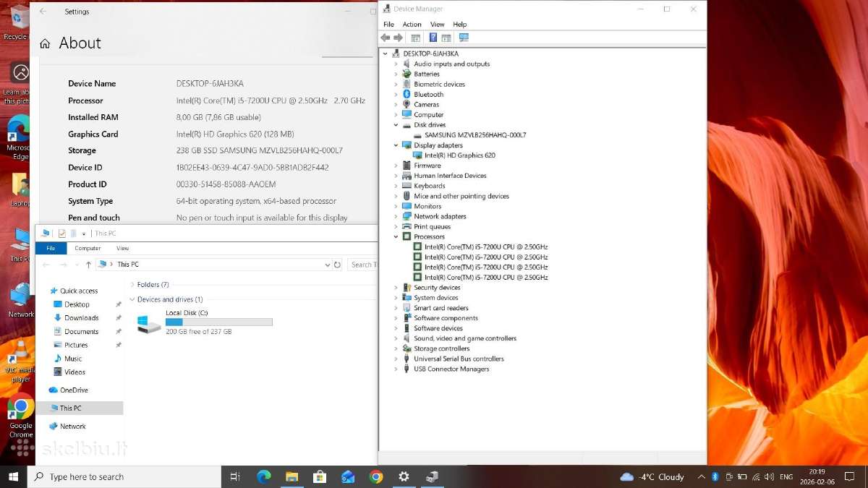Click the VLC media player desktop icon
Image resolution: width=868 pixels, height=488 pixels.
[20, 354]
